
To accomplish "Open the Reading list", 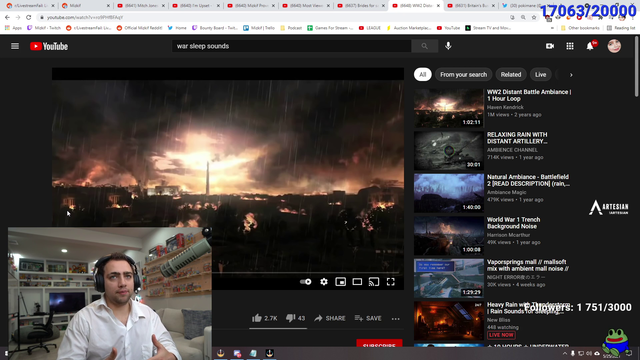I will tap(621, 28).
